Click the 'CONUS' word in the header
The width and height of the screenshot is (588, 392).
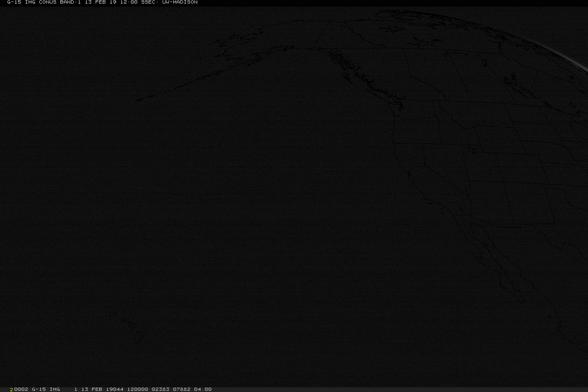(47, 2)
